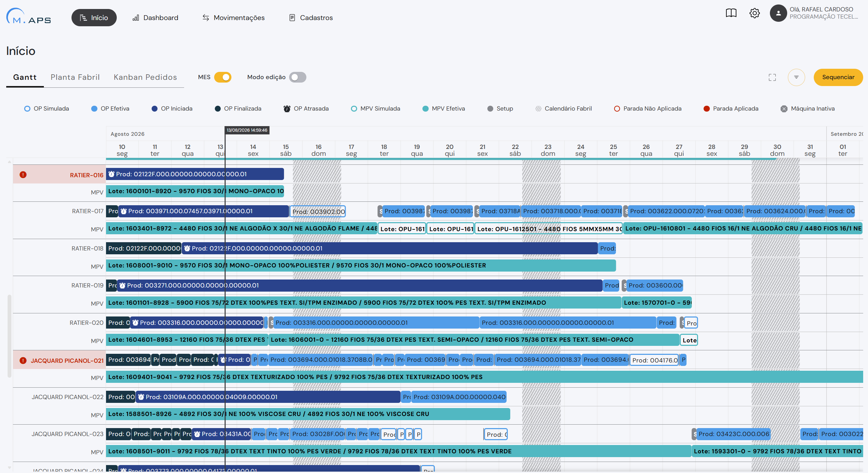
Task: Click user name RAFAEL CARDOSO
Action: click(821, 9)
